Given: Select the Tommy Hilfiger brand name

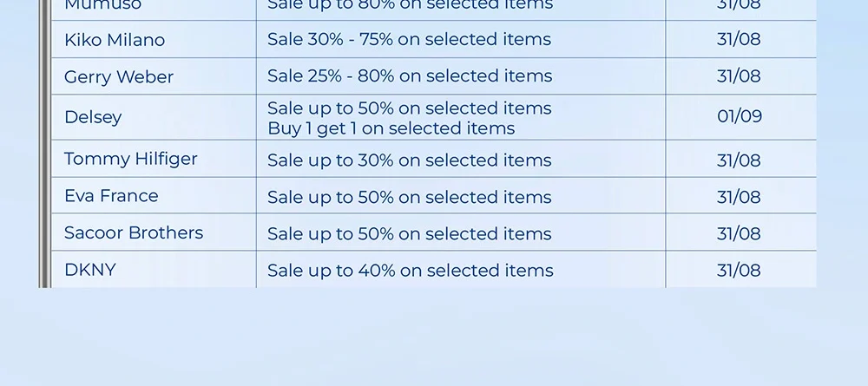Looking at the screenshot, I should click(x=131, y=159).
